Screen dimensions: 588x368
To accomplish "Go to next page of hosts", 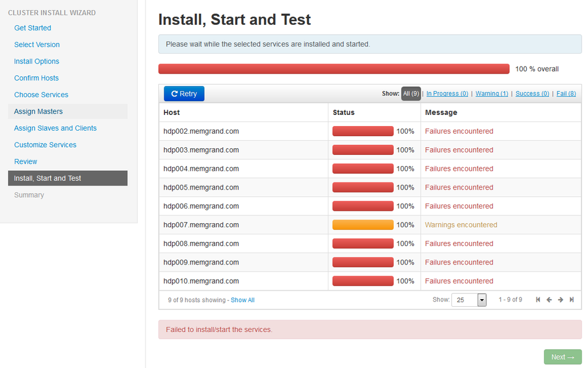I will point(560,300).
